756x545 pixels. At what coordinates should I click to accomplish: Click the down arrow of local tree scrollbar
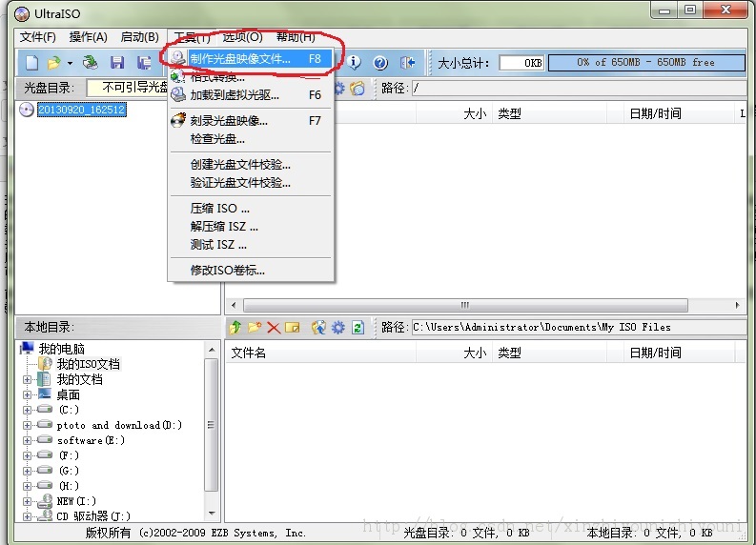(212, 514)
